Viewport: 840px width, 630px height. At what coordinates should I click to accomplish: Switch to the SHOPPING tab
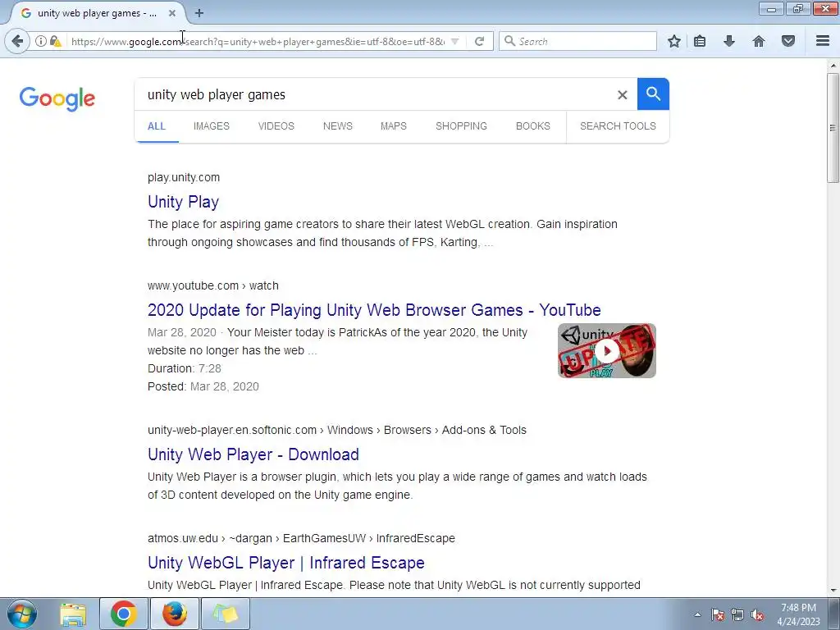pos(461,126)
